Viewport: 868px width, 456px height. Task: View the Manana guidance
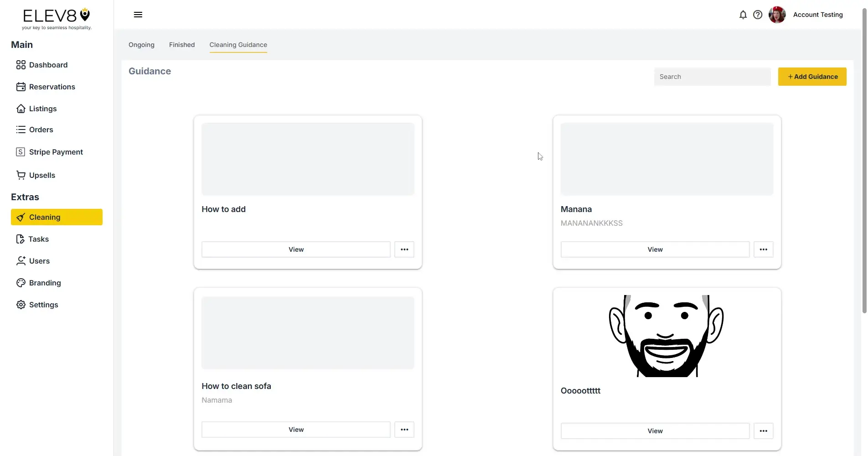655,250
